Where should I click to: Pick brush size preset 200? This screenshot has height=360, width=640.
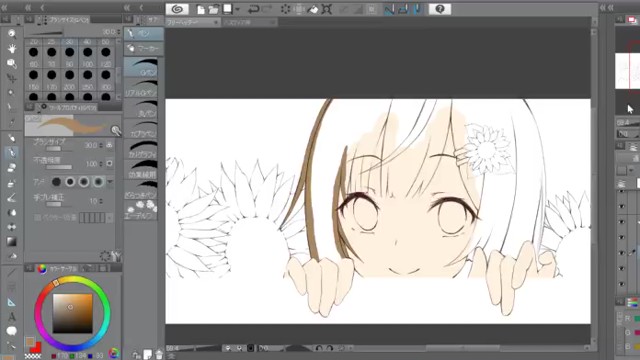point(70,79)
